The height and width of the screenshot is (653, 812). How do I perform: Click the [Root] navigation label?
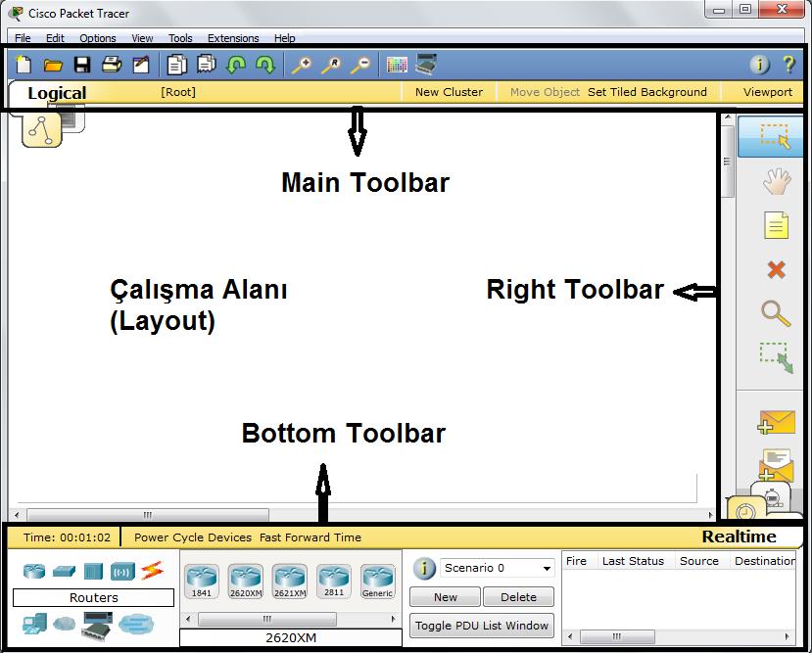pos(178,92)
